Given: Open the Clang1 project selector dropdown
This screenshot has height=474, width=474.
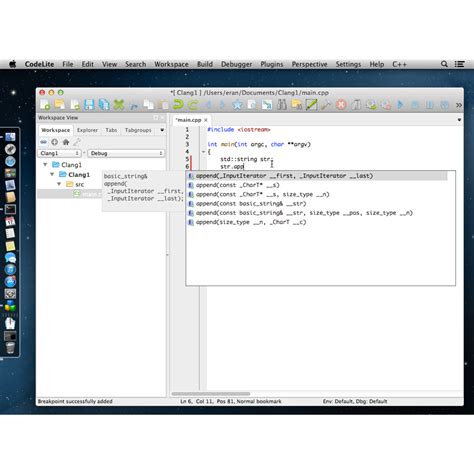Looking at the screenshot, I should point(59,153).
